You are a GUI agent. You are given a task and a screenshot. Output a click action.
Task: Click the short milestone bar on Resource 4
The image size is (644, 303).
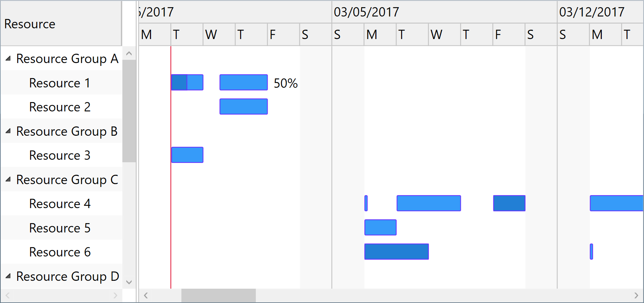click(366, 203)
